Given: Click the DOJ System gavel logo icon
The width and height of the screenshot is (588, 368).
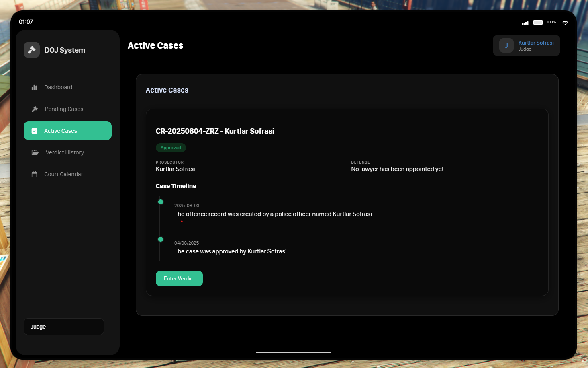Looking at the screenshot, I should coord(32,50).
